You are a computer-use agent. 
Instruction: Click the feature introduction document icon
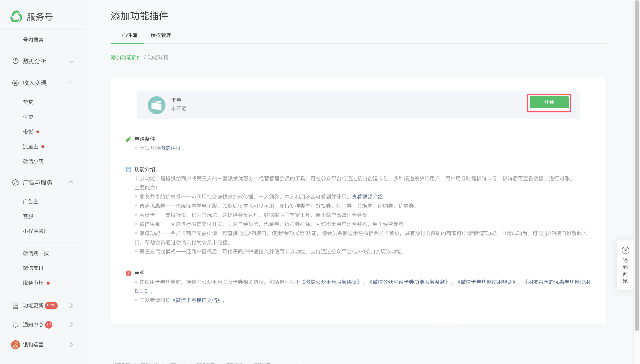pyautogui.click(x=128, y=170)
